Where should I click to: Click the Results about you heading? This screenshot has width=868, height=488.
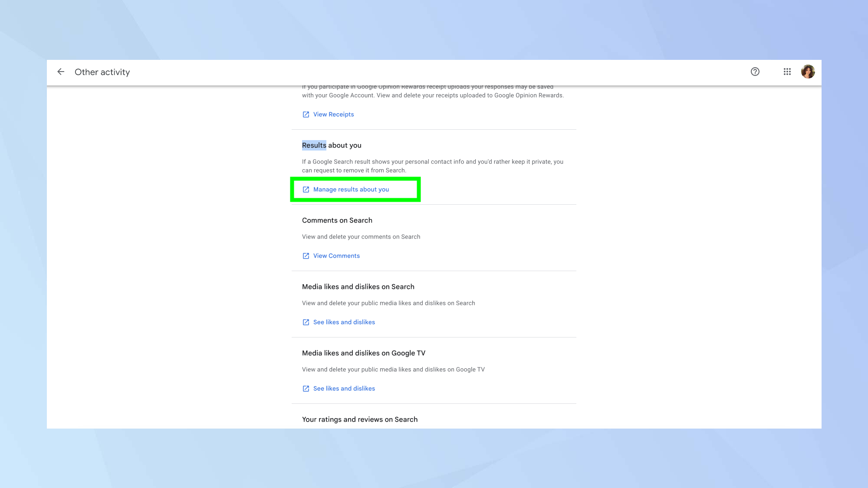[x=332, y=145]
